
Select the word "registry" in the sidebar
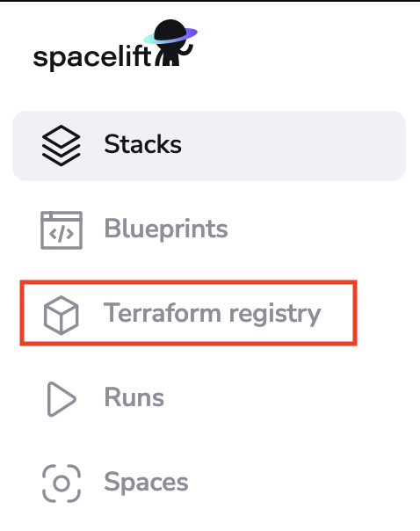[275, 315]
